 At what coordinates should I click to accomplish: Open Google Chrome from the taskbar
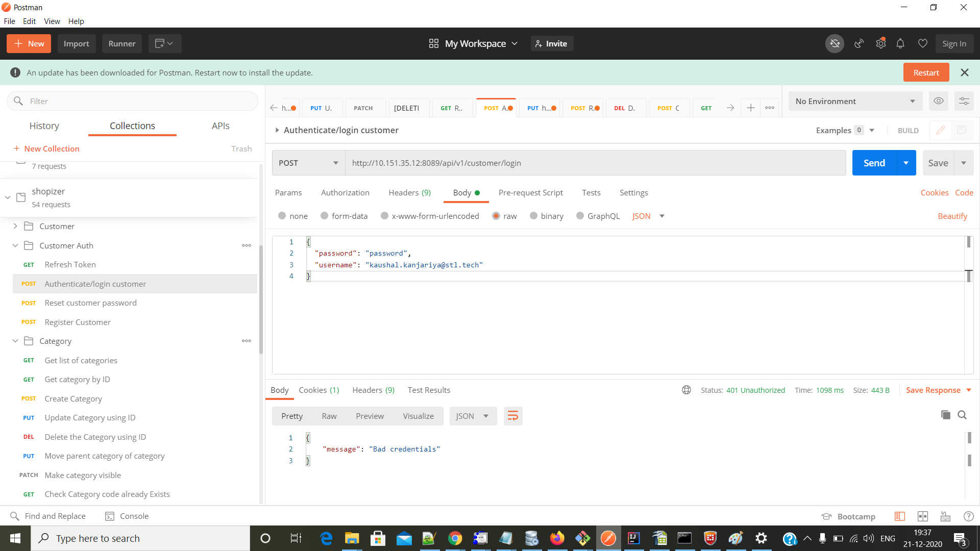455,538
